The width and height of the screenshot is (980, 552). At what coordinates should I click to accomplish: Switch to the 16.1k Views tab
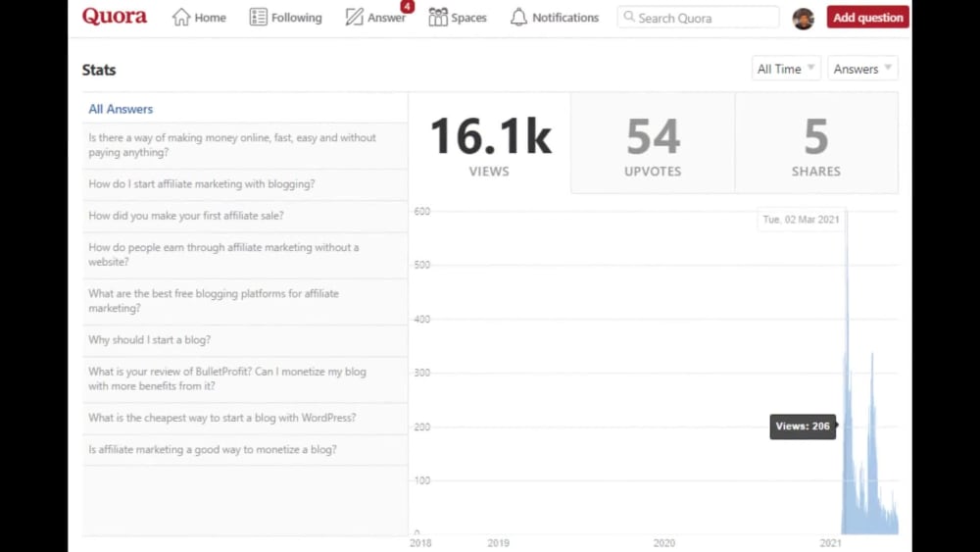pos(489,143)
